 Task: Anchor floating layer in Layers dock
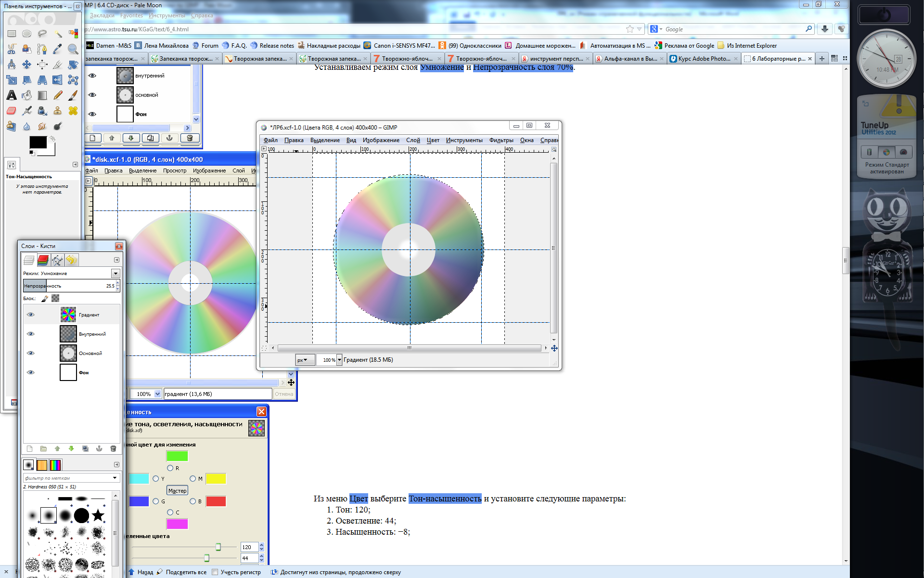click(x=99, y=448)
